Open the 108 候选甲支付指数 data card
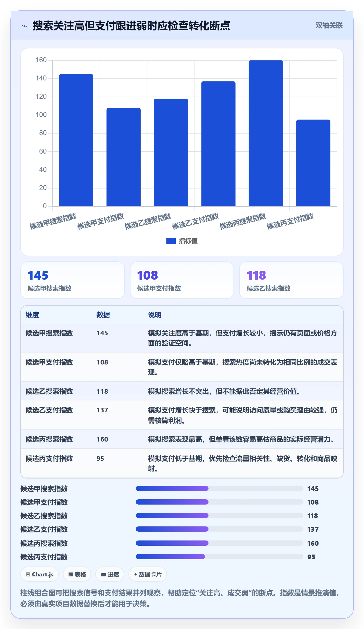The width and height of the screenshot is (364, 629). click(x=182, y=280)
